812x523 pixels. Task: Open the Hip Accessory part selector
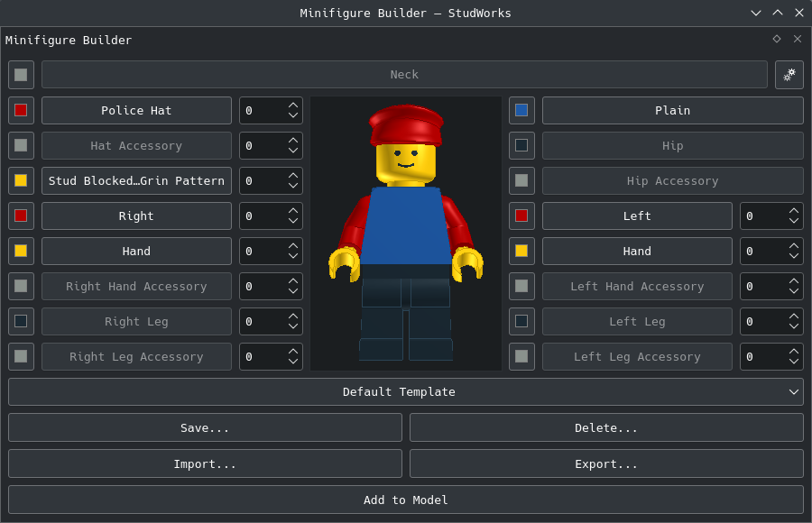click(x=673, y=180)
